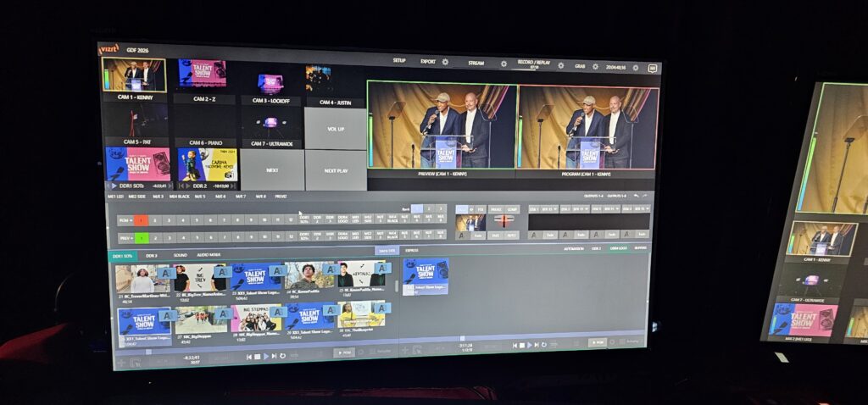This screenshot has width=868, height=405.
Task: Switch to the PREVIZ M/E tab
Action: point(281,197)
